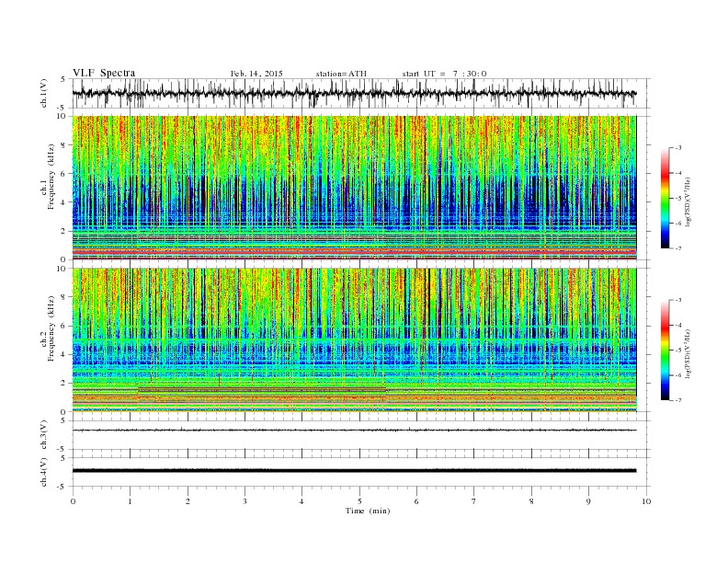Click the time axis tick label "1"

click(x=130, y=501)
